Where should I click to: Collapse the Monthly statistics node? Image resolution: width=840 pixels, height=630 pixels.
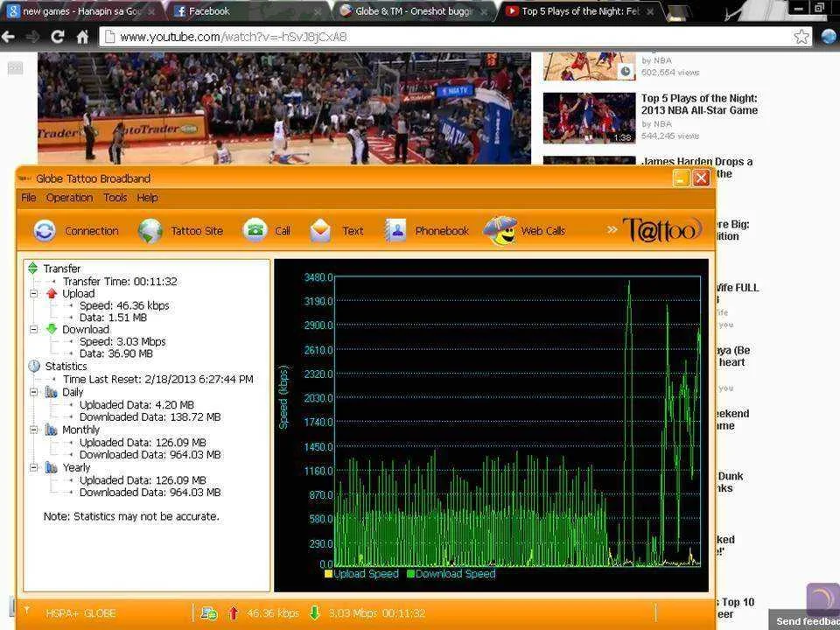(34, 430)
